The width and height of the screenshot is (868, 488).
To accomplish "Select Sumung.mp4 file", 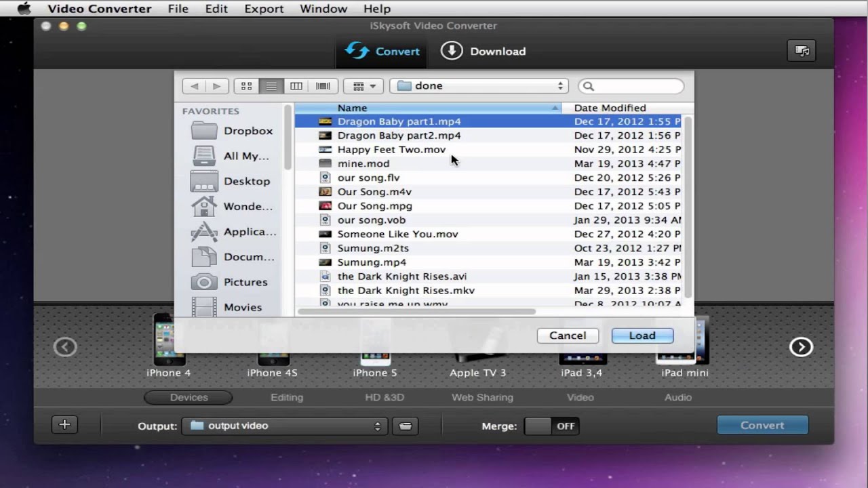I will pyautogui.click(x=488, y=262).
